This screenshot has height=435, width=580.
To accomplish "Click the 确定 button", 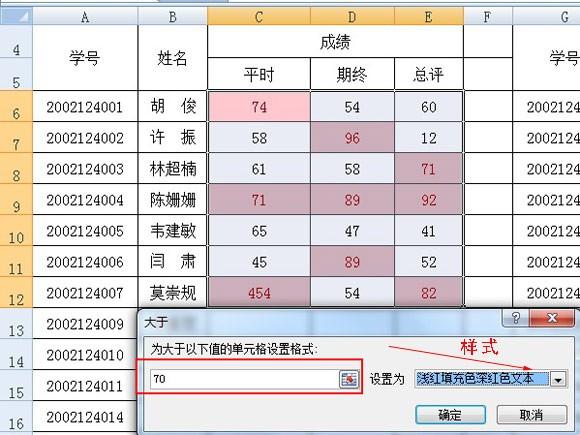I will (450, 415).
